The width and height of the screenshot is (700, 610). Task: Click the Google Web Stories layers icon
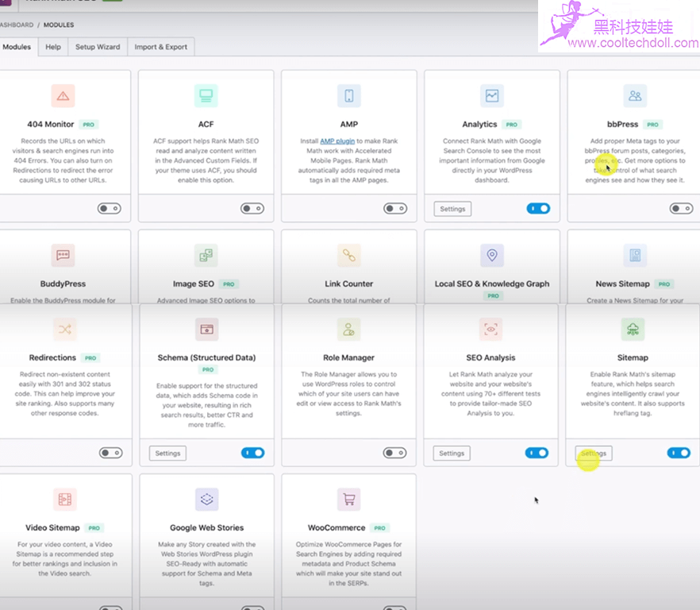pos(206,499)
